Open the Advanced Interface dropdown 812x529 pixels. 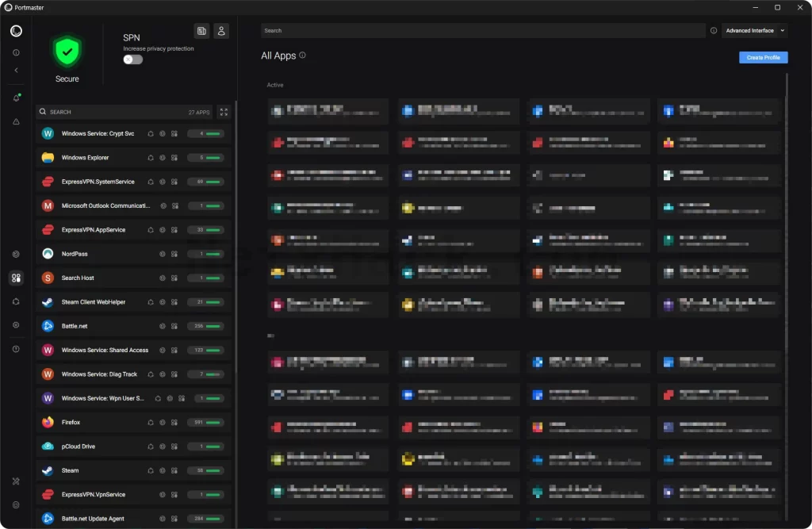[755, 31]
